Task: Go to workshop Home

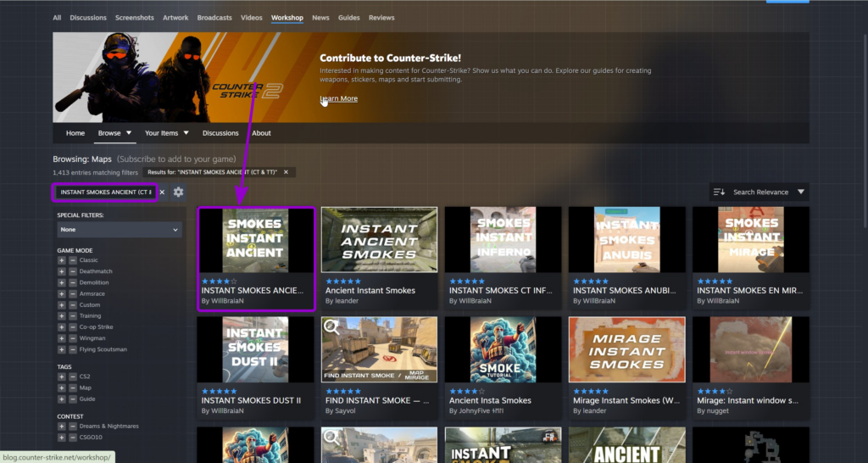Action: [75, 133]
